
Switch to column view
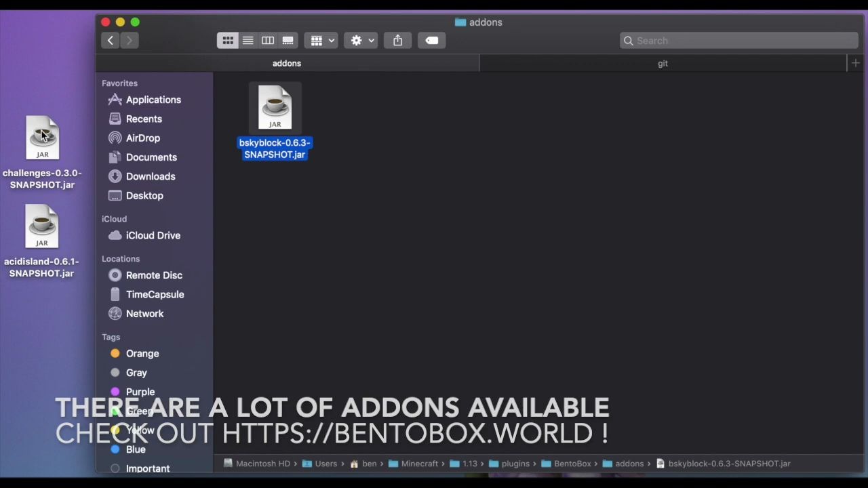(x=268, y=41)
